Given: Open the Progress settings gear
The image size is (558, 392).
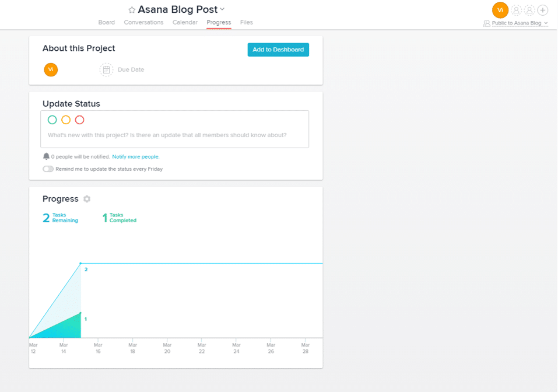Looking at the screenshot, I should [86, 199].
